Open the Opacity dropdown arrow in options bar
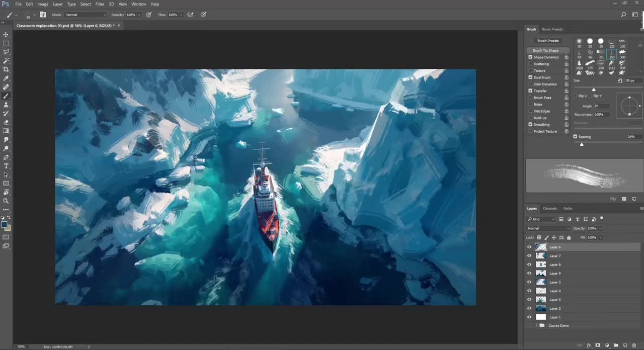The height and width of the screenshot is (350, 644). pos(139,15)
